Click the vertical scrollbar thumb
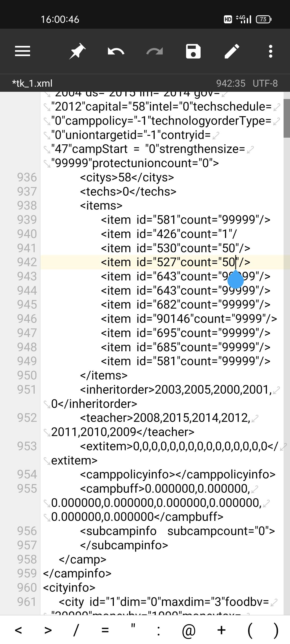Viewport: 290px width, 644px height. (287, 118)
